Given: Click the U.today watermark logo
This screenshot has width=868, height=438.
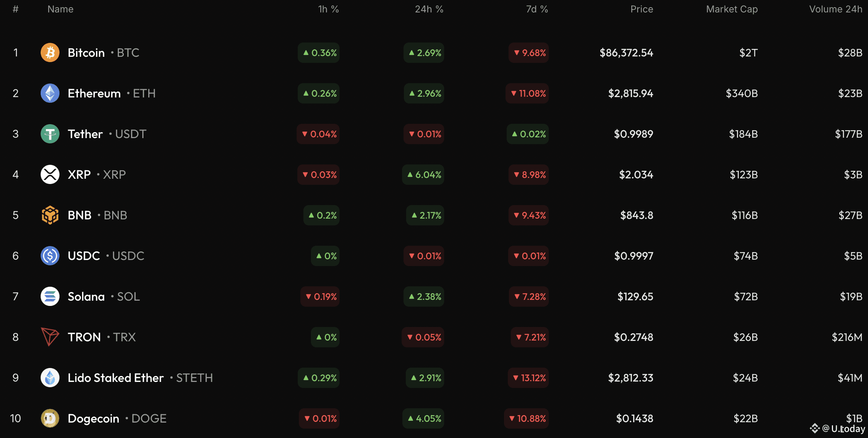Looking at the screenshot, I should (838, 429).
